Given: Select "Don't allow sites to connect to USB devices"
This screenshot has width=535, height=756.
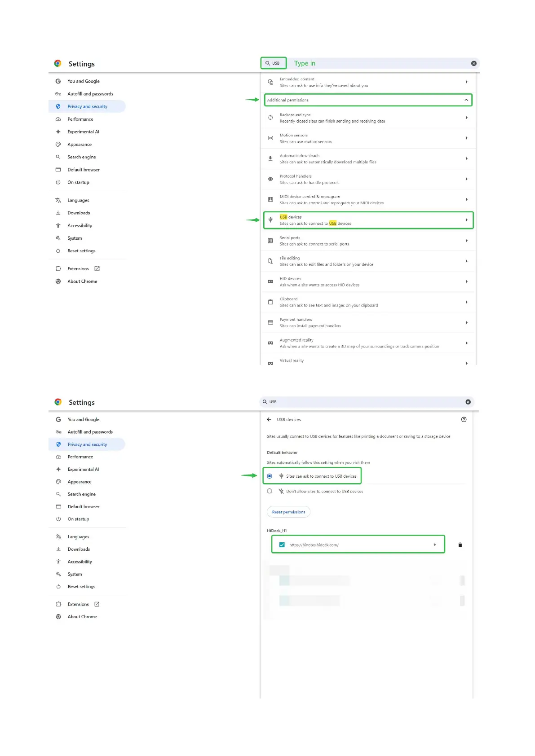Looking at the screenshot, I should (270, 491).
